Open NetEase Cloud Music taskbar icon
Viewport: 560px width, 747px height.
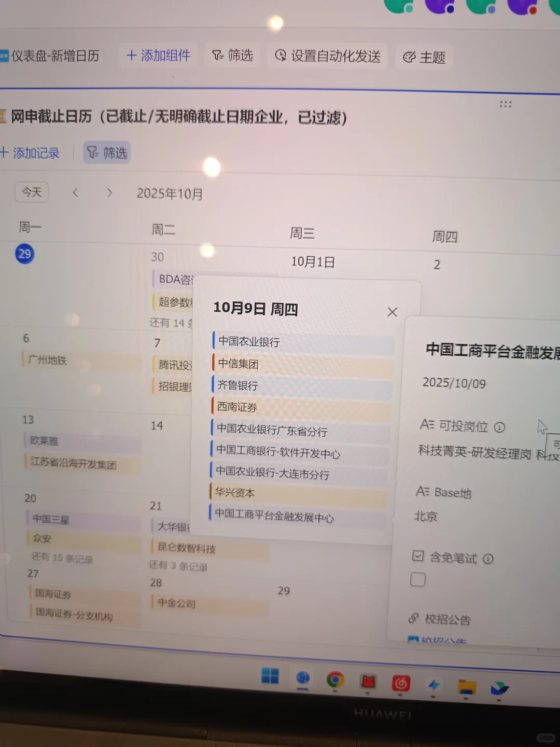[401, 684]
